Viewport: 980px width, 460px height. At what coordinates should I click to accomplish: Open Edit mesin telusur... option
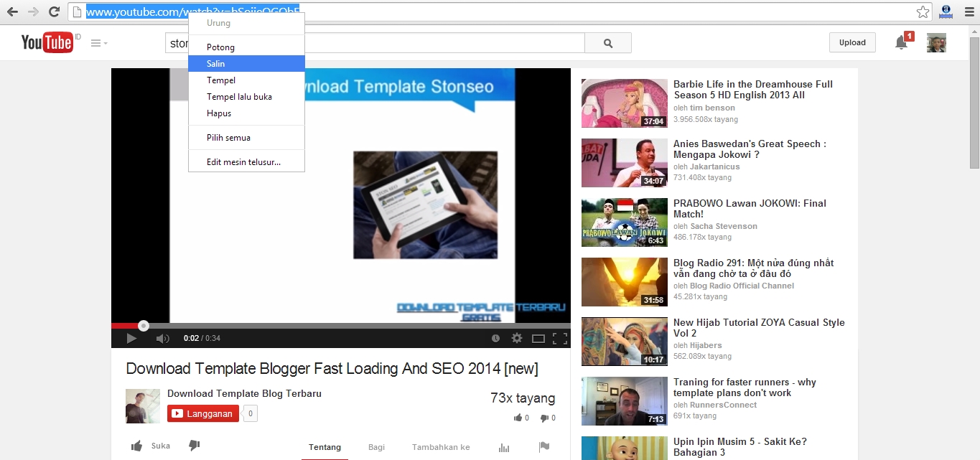click(x=246, y=162)
